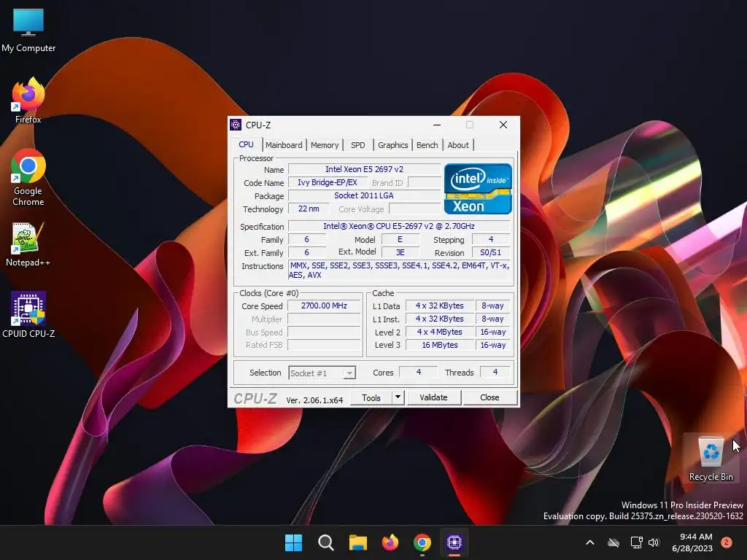Click the package value 'Socket 2011 LGA'

(365, 195)
